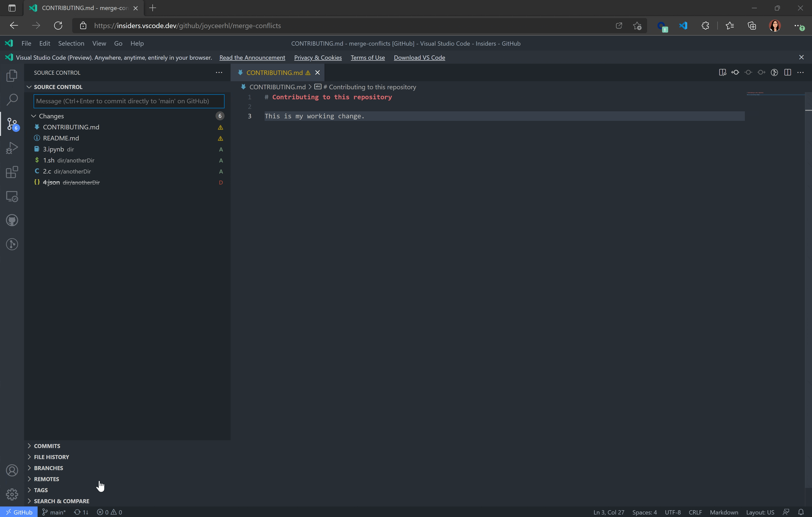The image size is (812, 517).
Task: Click the browser address bar URL
Action: (187, 26)
